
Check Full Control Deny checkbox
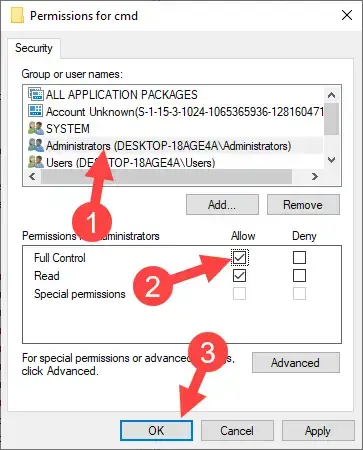(x=299, y=257)
